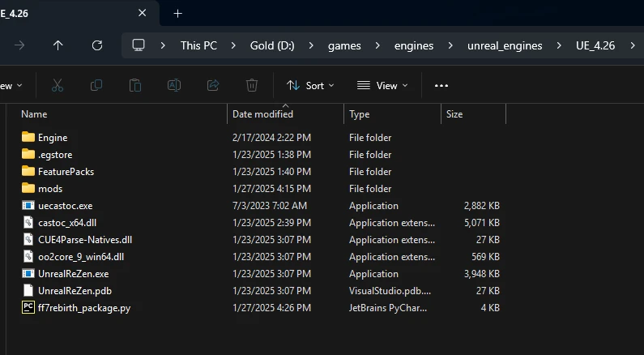Refresh the folder view
Viewport: 644px width, 355px height.
click(x=97, y=45)
